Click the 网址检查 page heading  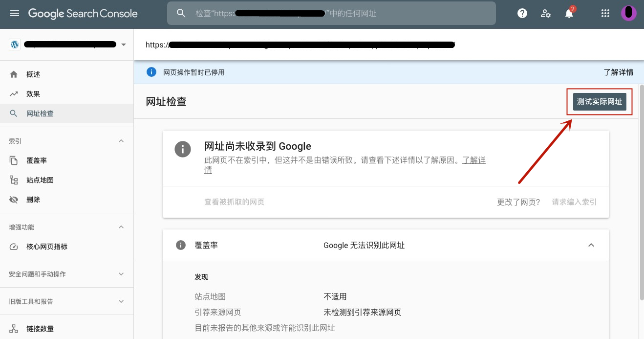(166, 102)
